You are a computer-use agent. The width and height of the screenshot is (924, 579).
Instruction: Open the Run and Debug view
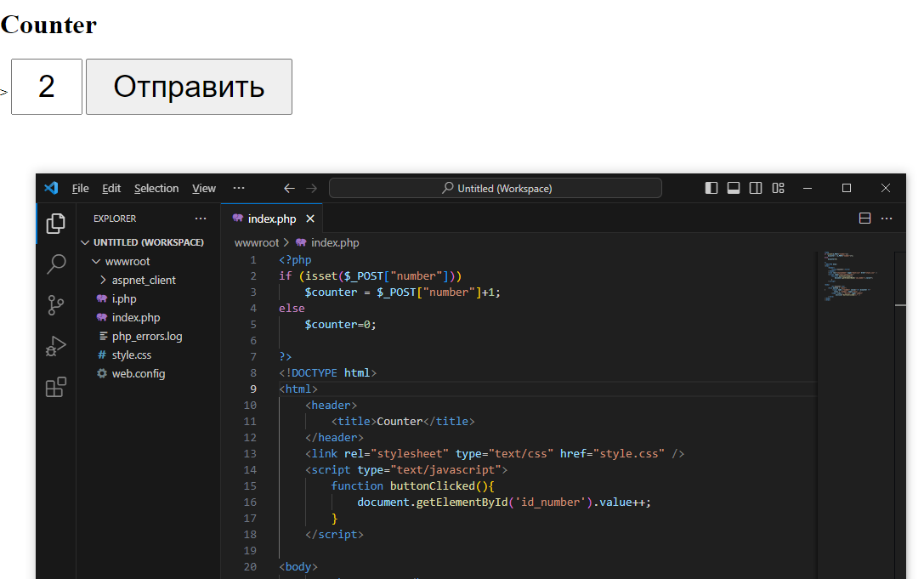(x=55, y=346)
